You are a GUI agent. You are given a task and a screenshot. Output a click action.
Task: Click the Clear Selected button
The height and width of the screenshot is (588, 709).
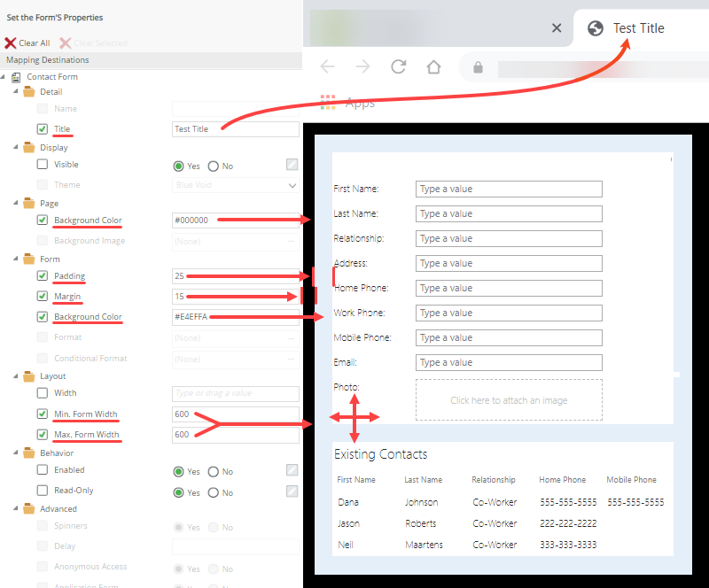(92, 43)
